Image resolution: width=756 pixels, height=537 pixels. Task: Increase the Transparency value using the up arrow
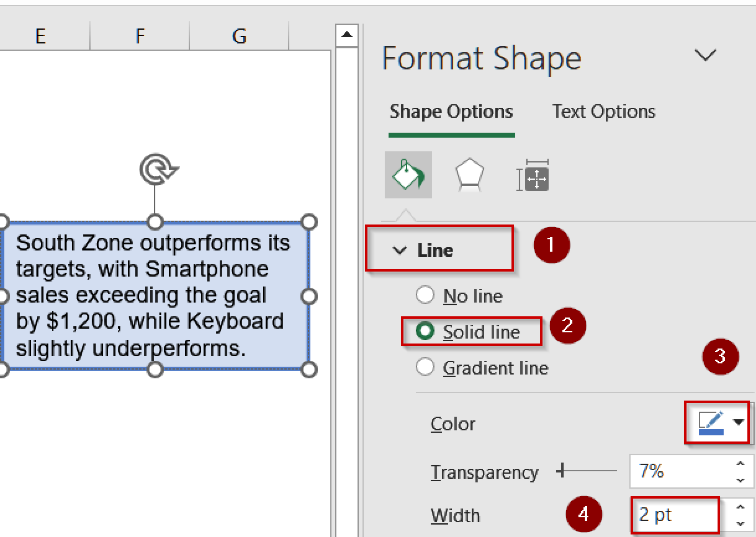(x=740, y=464)
